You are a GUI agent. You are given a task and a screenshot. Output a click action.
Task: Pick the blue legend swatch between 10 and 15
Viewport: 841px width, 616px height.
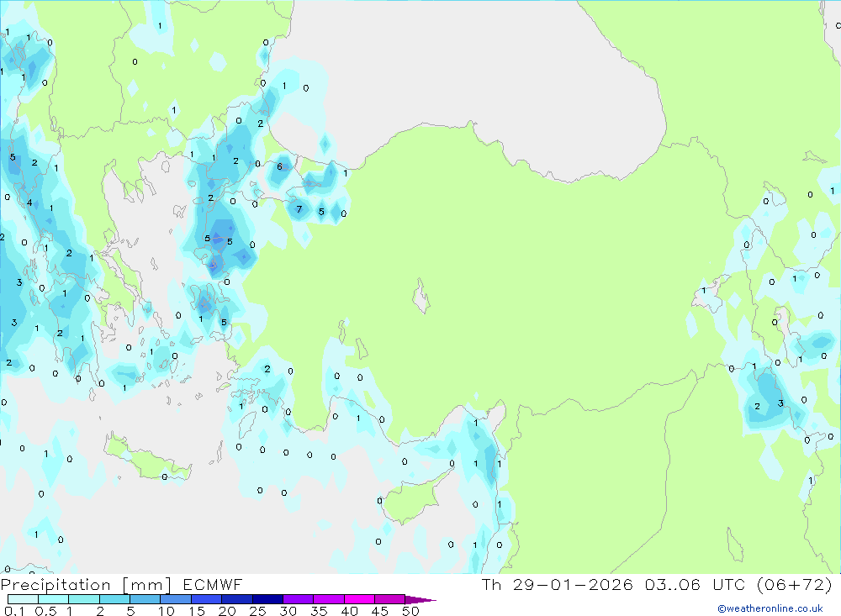pyautogui.click(x=176, y=599)
